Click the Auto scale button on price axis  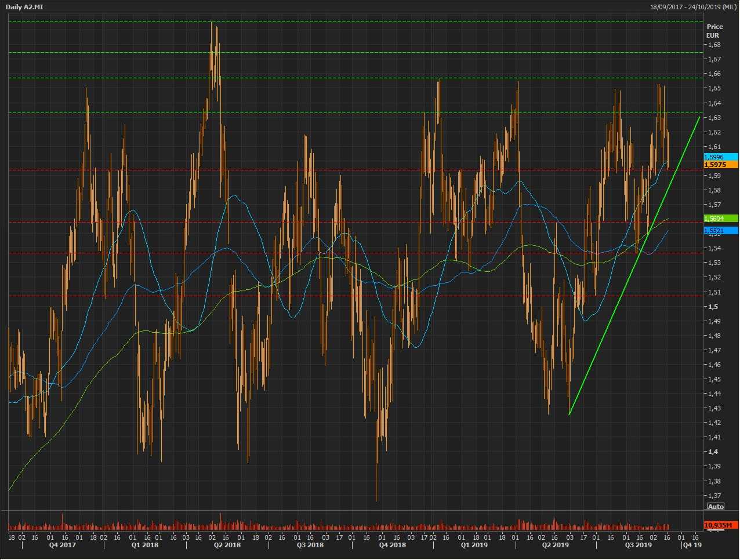coord(716,507)
